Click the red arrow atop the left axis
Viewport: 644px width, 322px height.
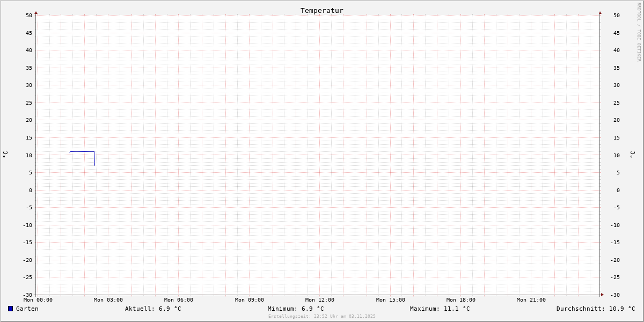36,12
